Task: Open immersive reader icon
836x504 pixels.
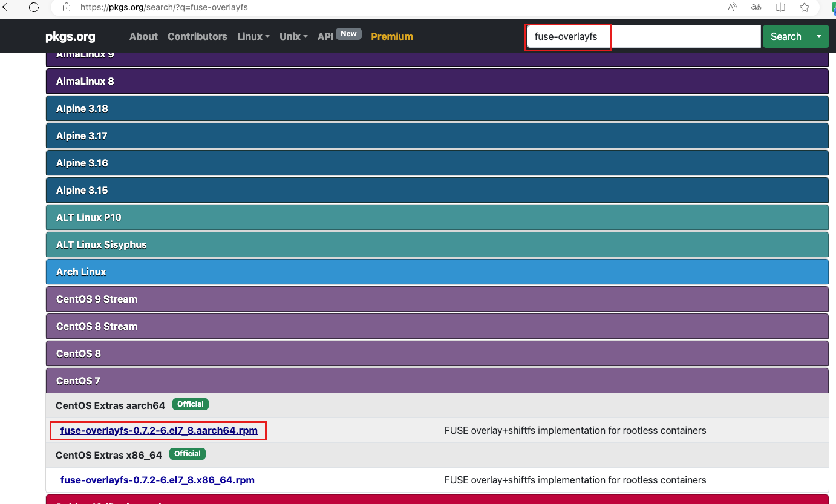Action: tap(780, 8)
